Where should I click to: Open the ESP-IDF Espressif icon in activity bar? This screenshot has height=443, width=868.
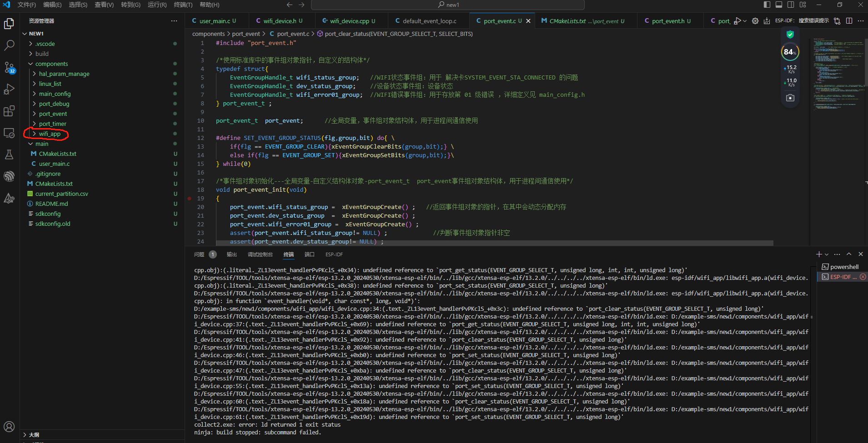pos(9,176)
